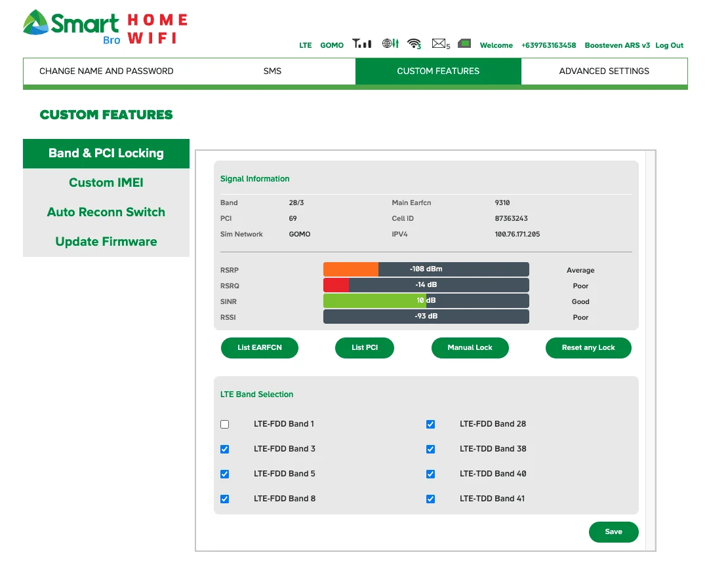Select the CUSTOM FEATURES tab

pyautogui.click(x=438, y=71)
